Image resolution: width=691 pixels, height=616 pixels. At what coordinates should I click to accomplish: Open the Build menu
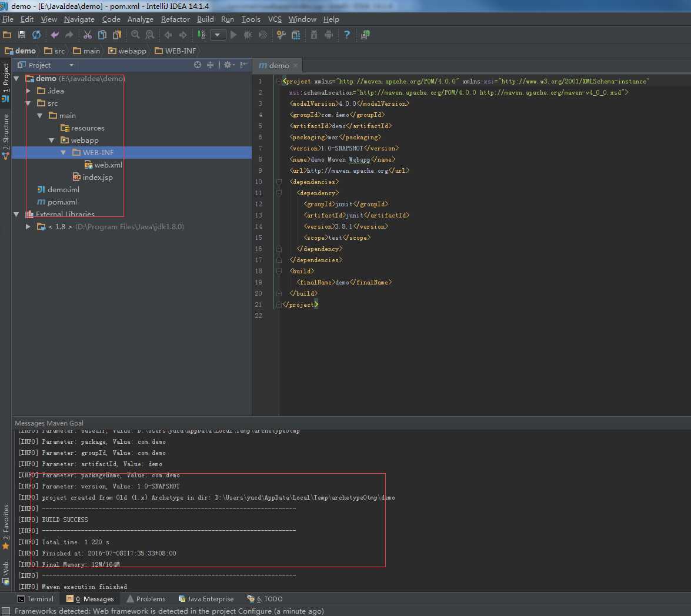tap(205, 19)
